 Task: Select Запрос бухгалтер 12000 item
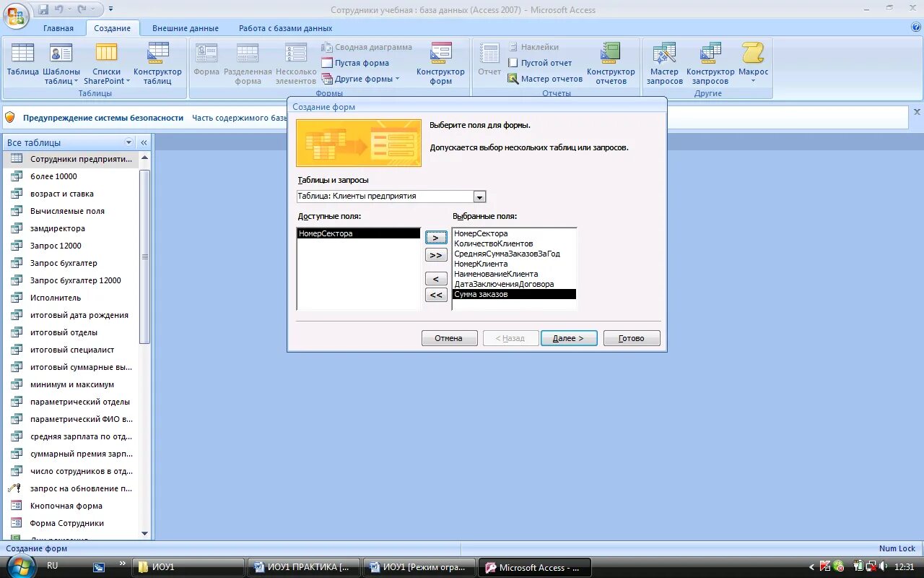(x=71, y=280)
